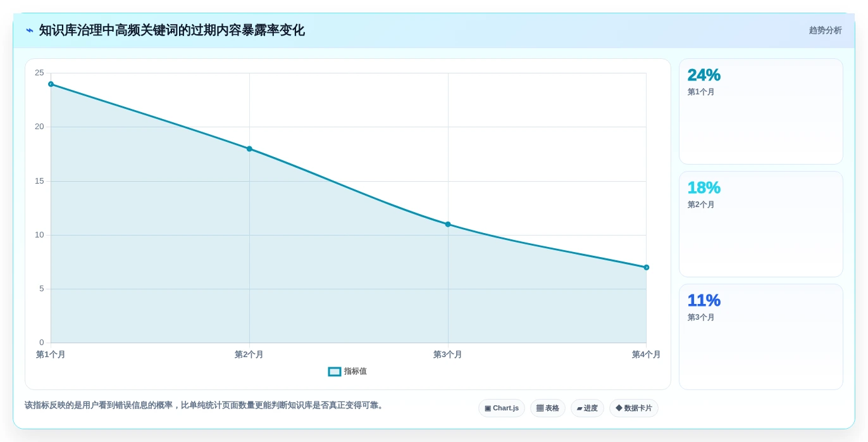Viewport: 868px width, 442px height.
Task: Click y-axis tick label 5
Action: tap(42, 289)
